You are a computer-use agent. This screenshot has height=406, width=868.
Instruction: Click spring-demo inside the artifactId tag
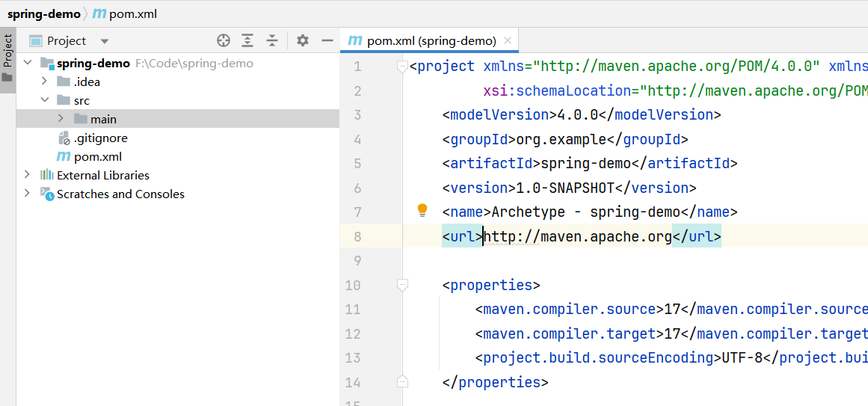585,164
